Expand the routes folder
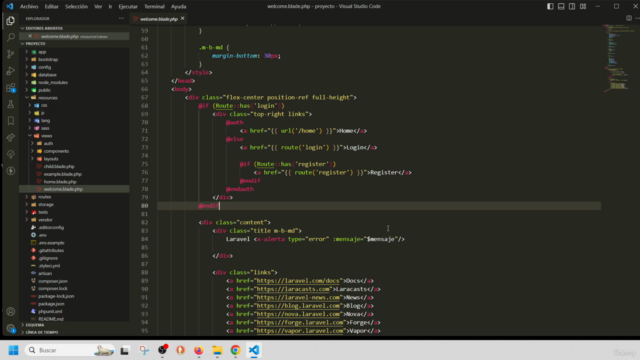The image size is (640, 360). [x=44, y=197]
